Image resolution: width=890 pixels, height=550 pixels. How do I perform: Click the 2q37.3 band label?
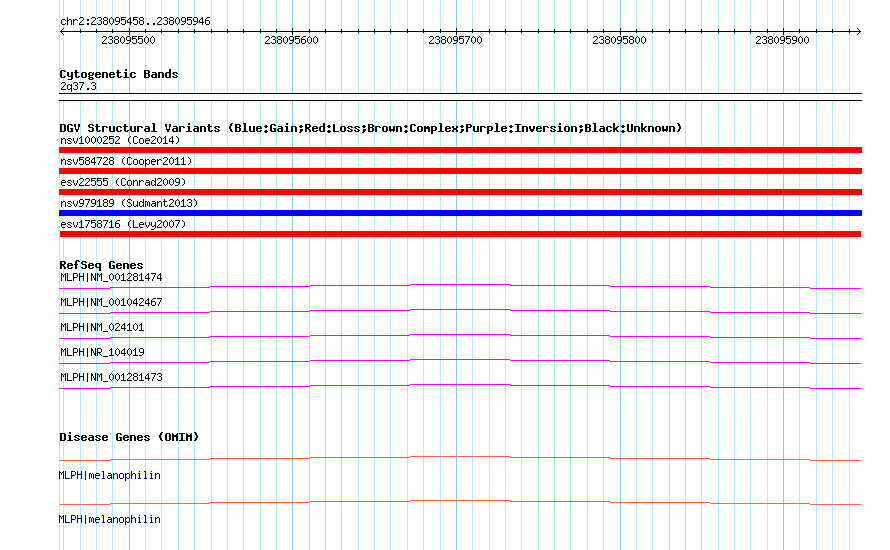78,86
